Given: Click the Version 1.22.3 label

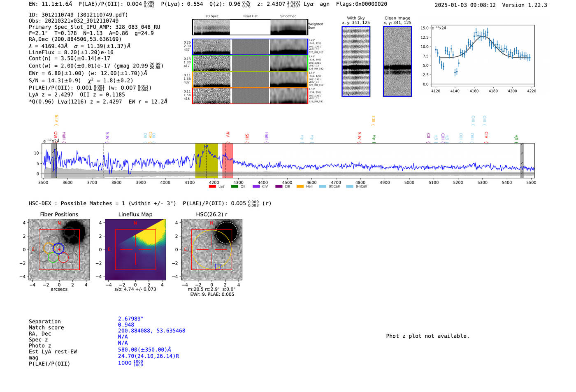Looking at the screenshot, I should 525,5.
